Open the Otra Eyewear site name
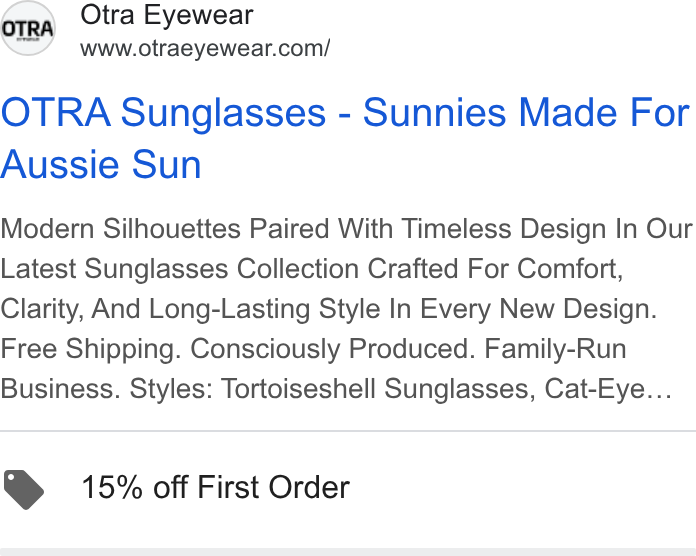This screenshot has height=556, width=696. 166,15
